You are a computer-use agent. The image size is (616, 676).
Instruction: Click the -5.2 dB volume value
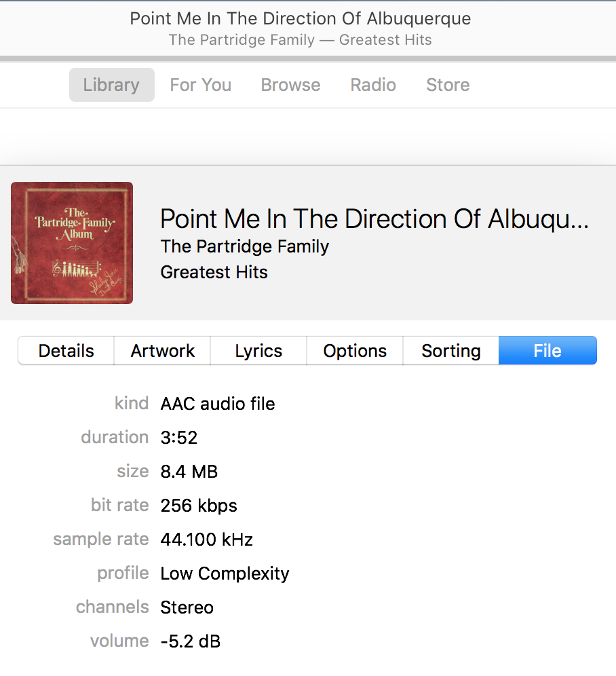(190, 641)
